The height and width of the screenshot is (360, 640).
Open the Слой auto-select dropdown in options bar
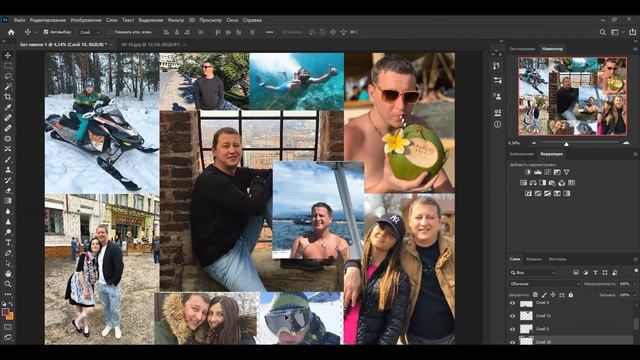point(89,32)
